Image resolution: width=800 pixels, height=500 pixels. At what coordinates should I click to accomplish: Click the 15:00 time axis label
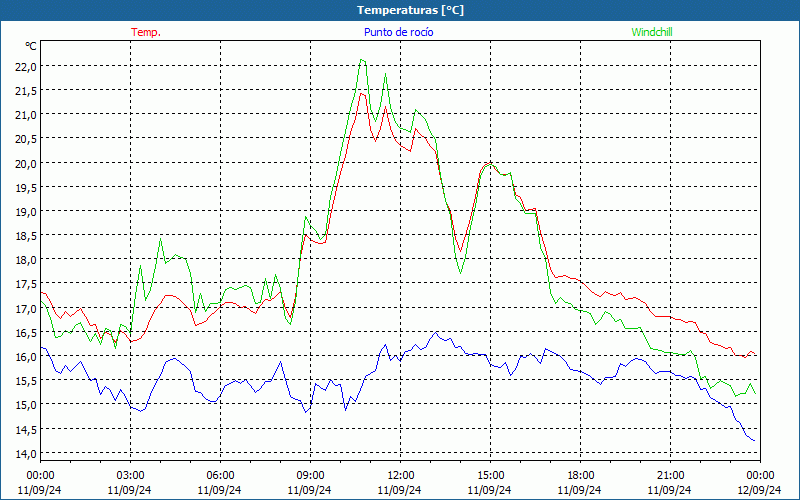tap(490, 475)
